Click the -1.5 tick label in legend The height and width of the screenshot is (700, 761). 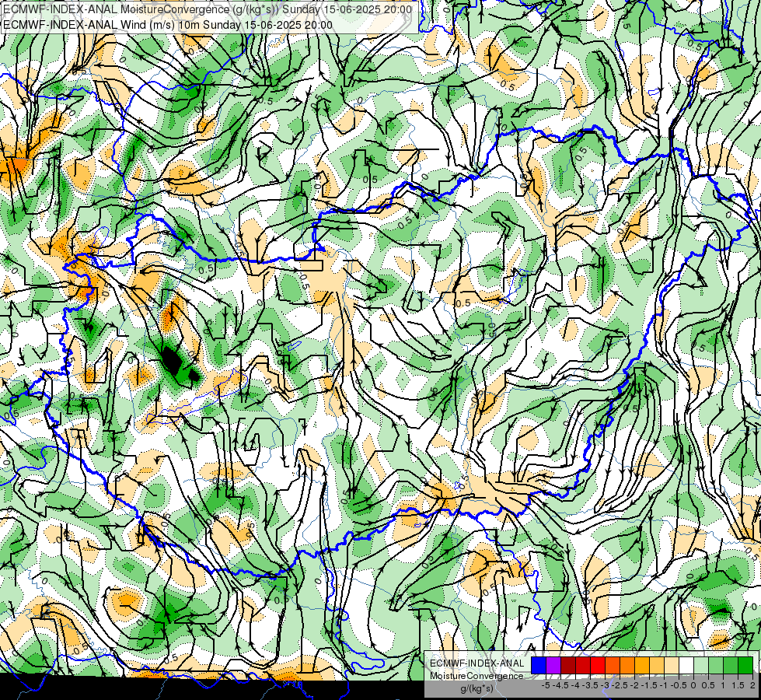tap(649, 685)
